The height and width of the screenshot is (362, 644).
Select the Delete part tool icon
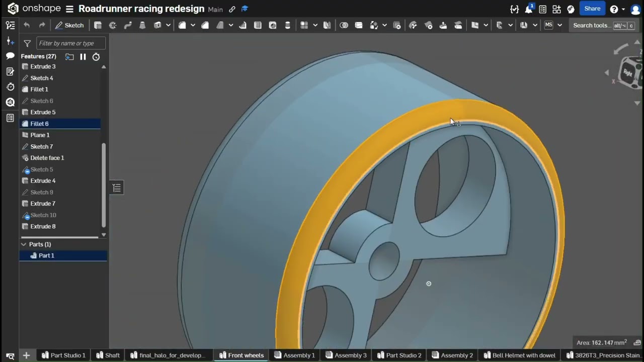point(397,25)
